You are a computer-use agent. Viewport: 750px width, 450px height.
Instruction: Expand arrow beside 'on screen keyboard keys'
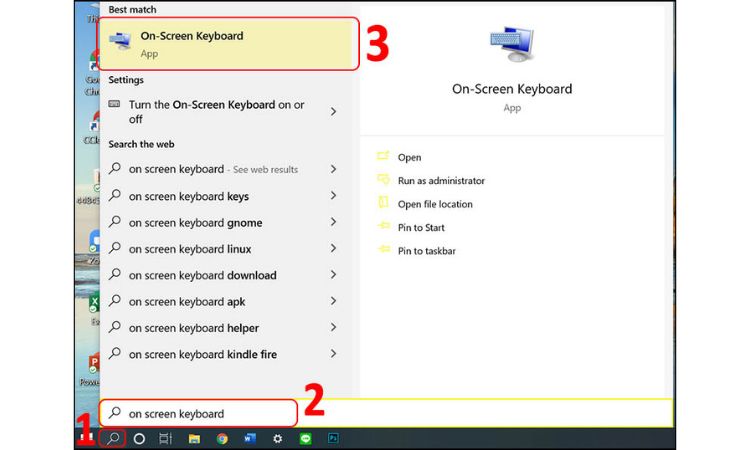(333, 197)
